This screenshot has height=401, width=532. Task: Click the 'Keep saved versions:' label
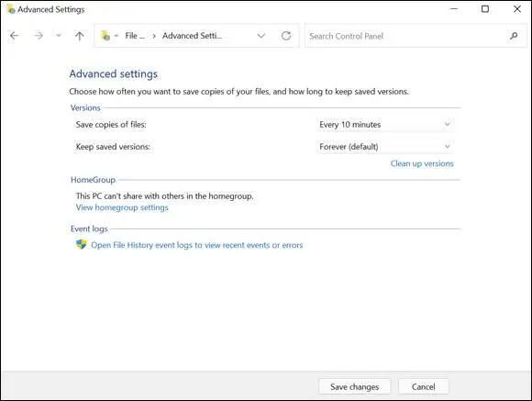coord(113,147)
